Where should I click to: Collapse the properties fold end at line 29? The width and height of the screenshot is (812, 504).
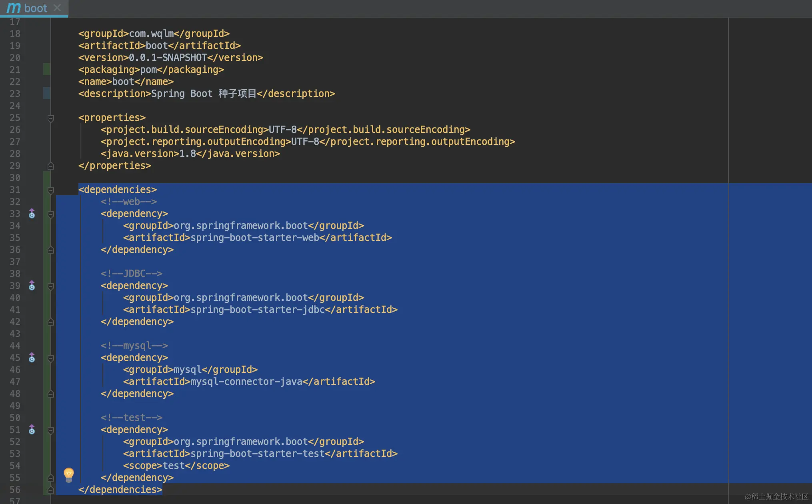click(x=51, y=166)
